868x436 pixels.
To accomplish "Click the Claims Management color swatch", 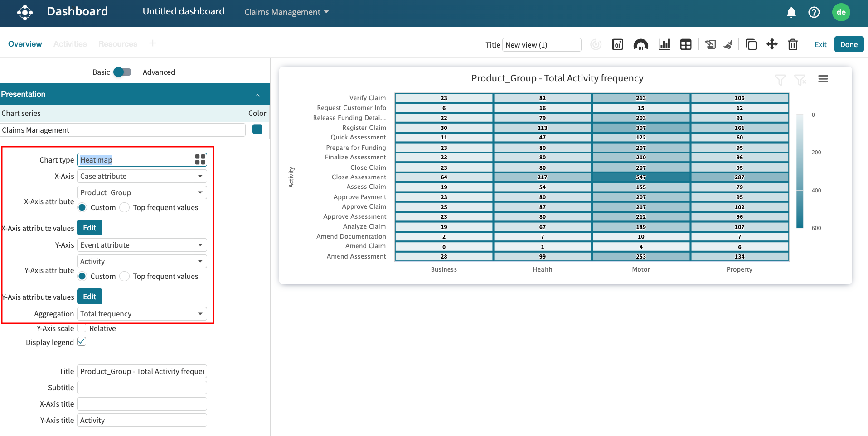I will tap(257, 129).
